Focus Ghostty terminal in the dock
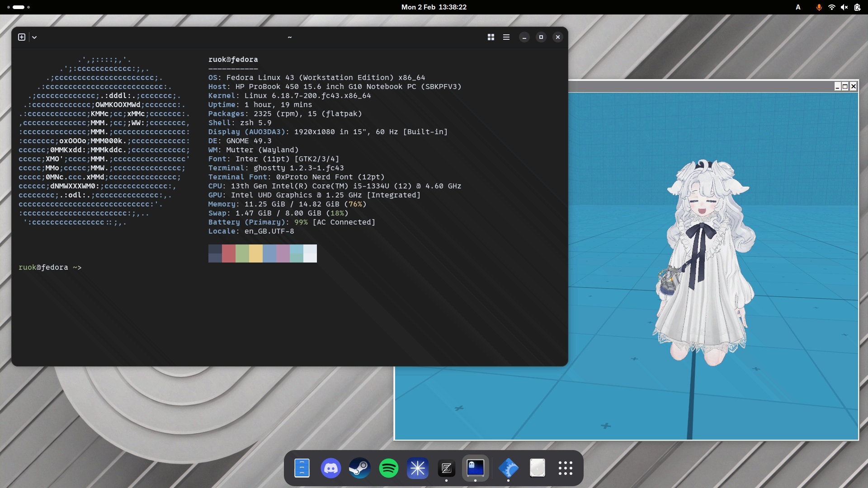868x488 pixels. coord(475,468)
